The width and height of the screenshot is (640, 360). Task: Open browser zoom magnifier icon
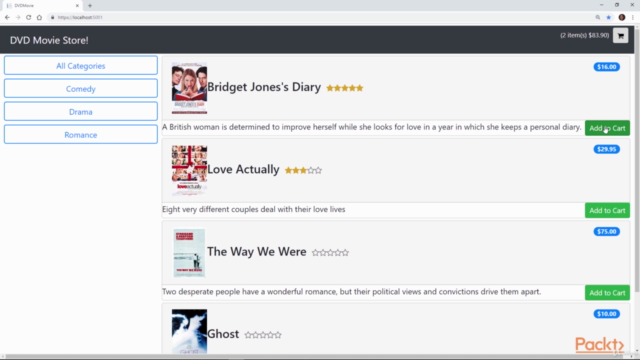pyautogui.click(x=598, y=17)
